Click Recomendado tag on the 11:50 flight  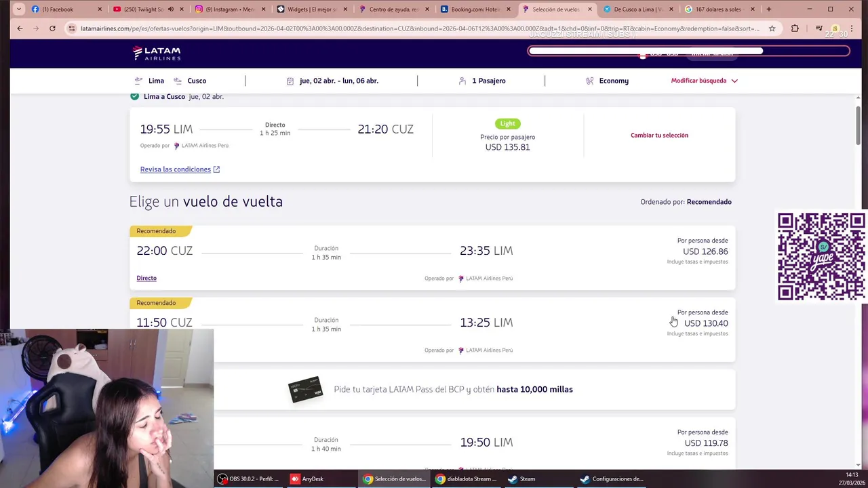coord(160,303)
